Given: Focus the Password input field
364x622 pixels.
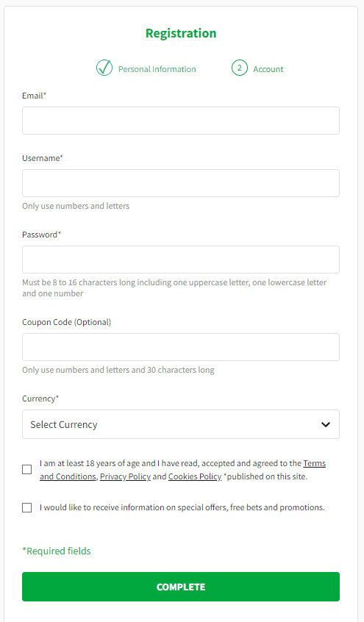Looking at the screenshot, I should [x=181, y=260].
